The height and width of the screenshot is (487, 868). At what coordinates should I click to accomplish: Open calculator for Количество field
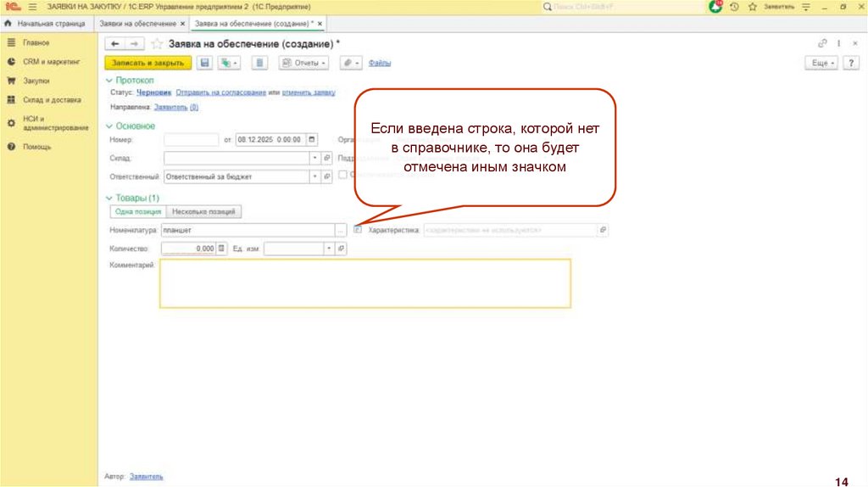pyautogui.click(x=222, y=249)
